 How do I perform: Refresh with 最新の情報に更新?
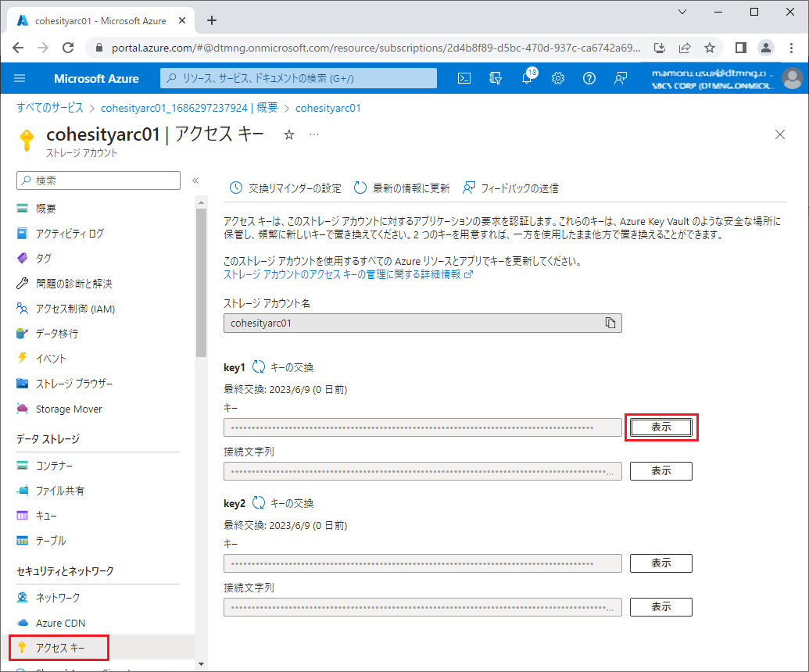(402, 188)
